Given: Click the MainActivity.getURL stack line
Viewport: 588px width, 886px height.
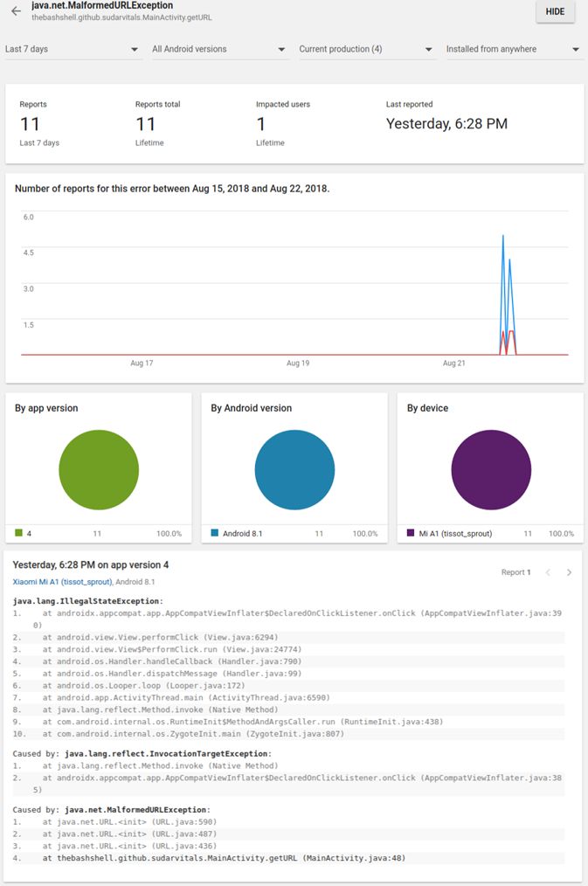Looking at the screenshot, I should click(288, 858).
